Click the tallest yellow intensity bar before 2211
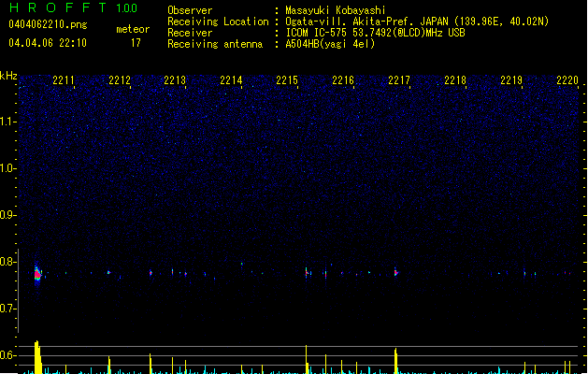 click(x=37, y=357)
